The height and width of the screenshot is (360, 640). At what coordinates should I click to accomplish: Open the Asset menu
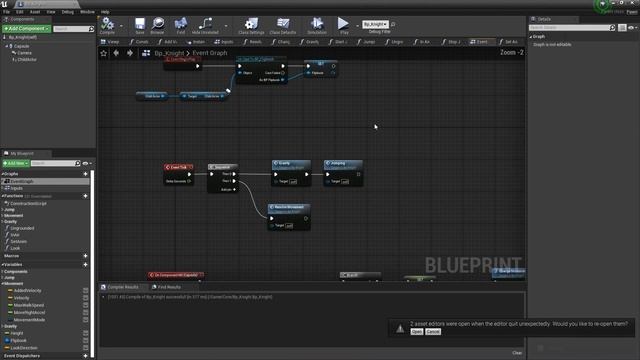[x=35, y=12]
